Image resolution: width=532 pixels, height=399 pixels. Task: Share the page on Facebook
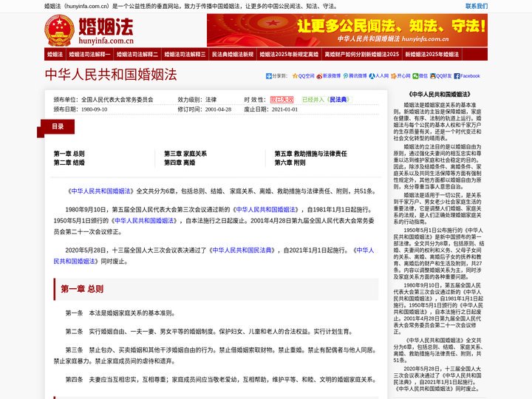click(467, 76)
